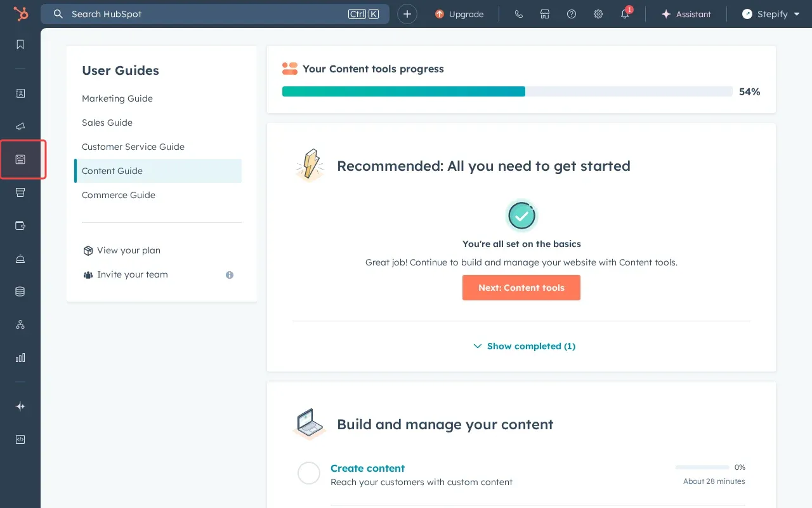Open the Reporting bar chart icon

point(20,358)
